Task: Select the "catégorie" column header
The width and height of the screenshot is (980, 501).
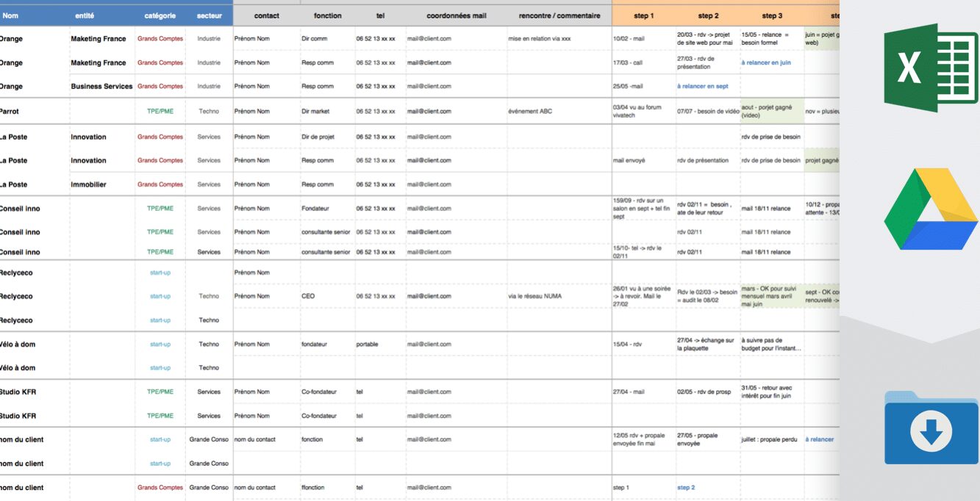Action: (x=160, y=15)
